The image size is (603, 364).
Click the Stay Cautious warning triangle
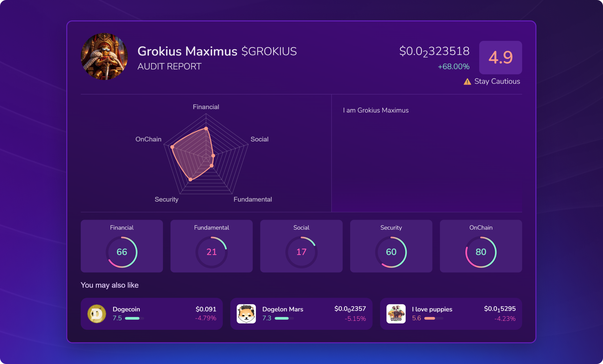[x=467, y=82]
